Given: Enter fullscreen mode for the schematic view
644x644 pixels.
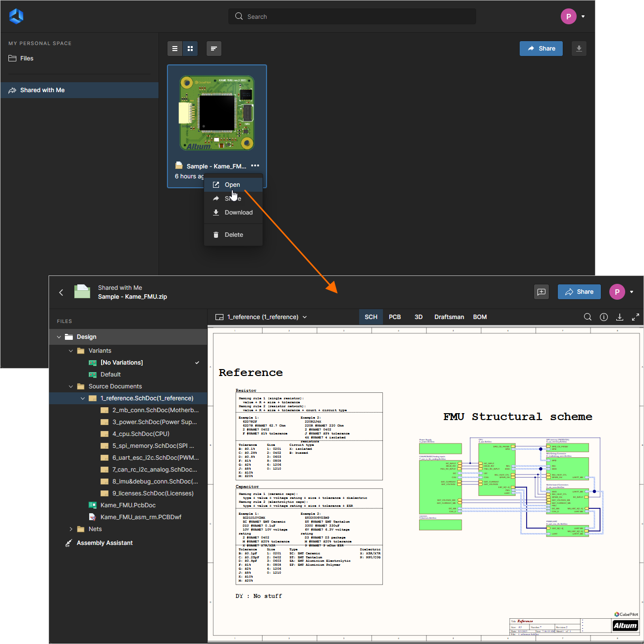Looking at the screenshot, I should point(636,317).
